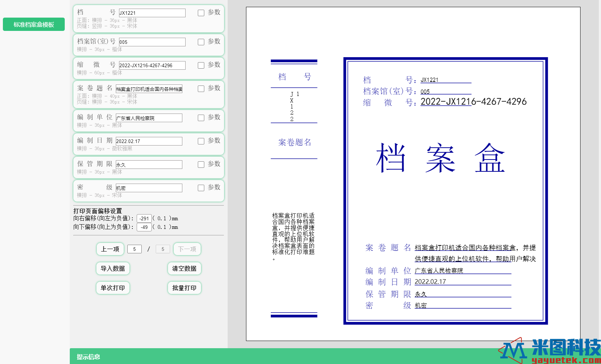Click the total item count box
Image resolution: width=601 pixels, height=364 pixels.
pos(163,249)
